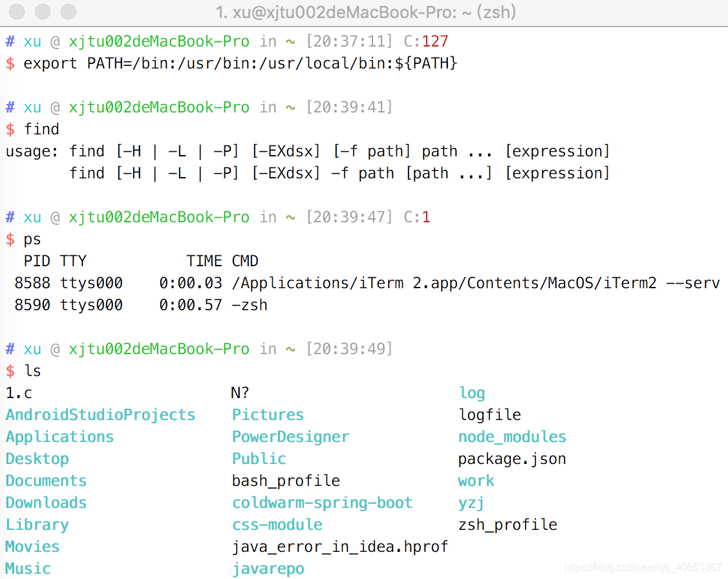Click the second find usage line
Screen dimensions: 728x579
[x=339, y=173]
